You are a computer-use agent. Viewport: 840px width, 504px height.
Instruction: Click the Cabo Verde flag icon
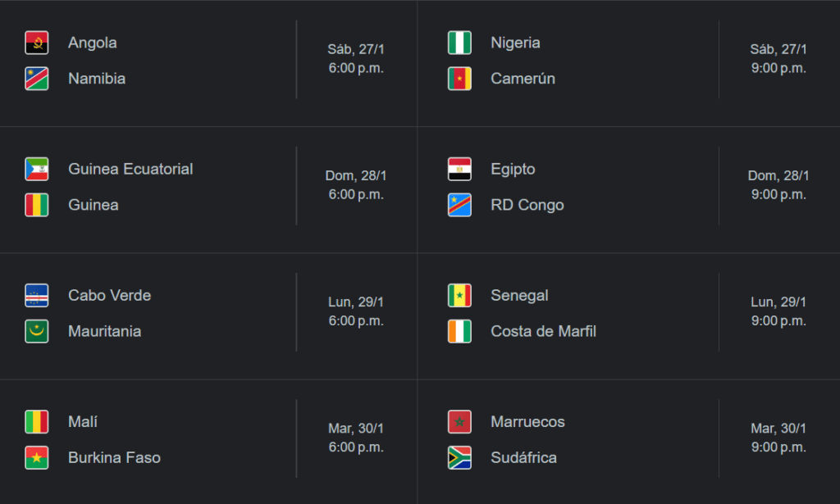(37, 295)
